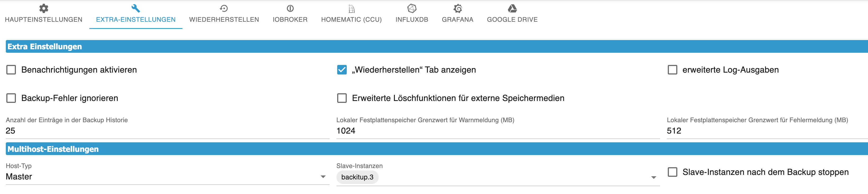Click the gear icon above Haupteinstellungen
Screen dimensions: 868x194
click(x=43, y=8)
